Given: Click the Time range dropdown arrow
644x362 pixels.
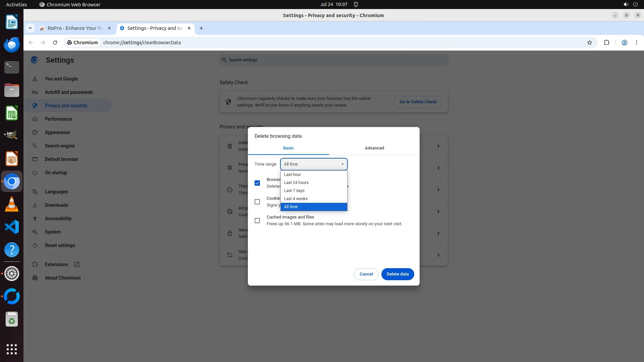Looking at the screenshot, I should pos(342,164).
